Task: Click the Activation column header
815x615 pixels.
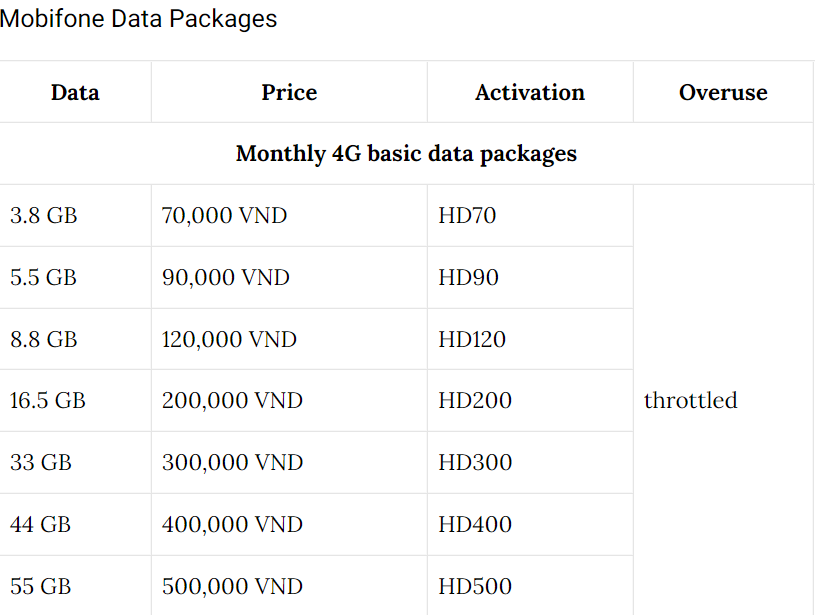Action: (530, 93)
